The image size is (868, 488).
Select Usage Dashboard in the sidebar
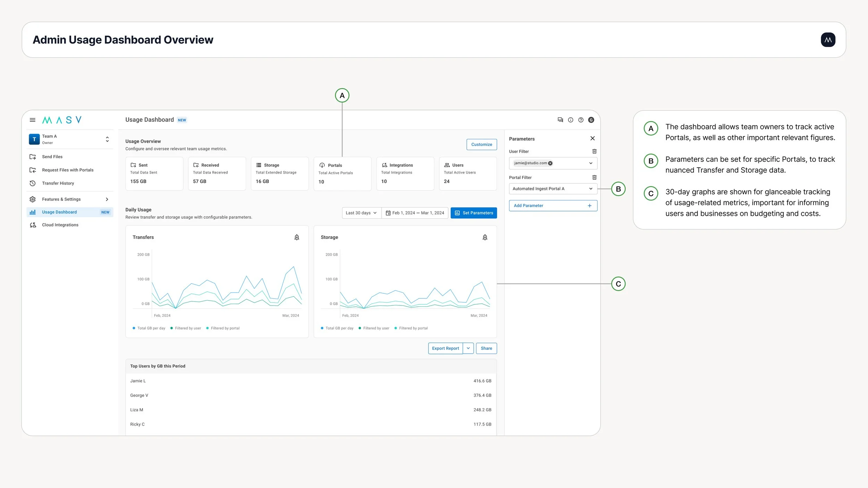60,212
